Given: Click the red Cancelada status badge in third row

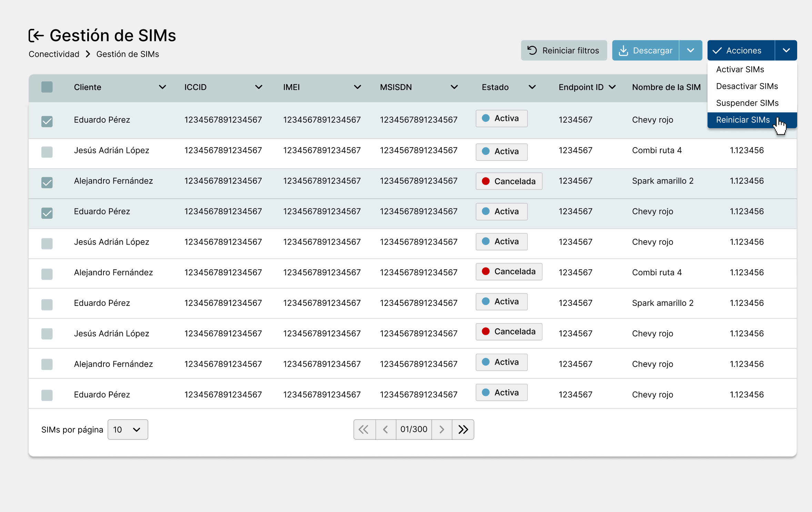Looking at the screenshot, I should coord(509,181).
